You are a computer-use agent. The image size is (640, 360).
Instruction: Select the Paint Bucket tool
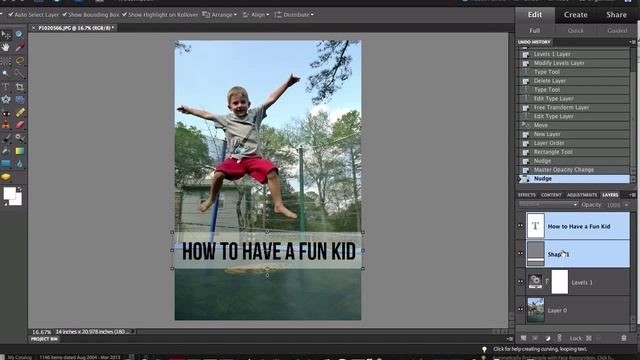[6, 151]
